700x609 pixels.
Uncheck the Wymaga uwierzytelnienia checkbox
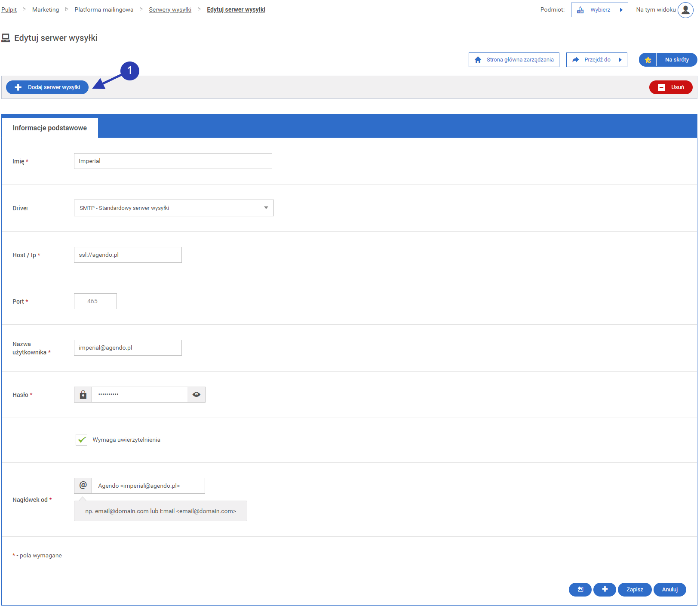pyautogui.click(x=82, y=440)
